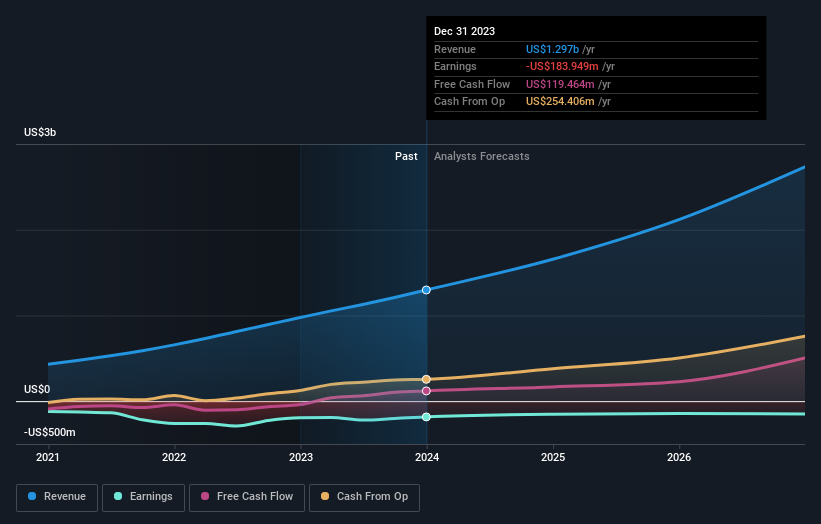Click the 2025 x-axis label
This screenshot has height=524, width=821.
[553, 458]
